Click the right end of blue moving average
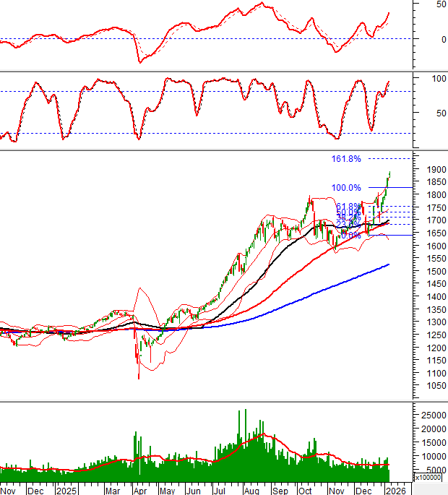 [389, 264]
